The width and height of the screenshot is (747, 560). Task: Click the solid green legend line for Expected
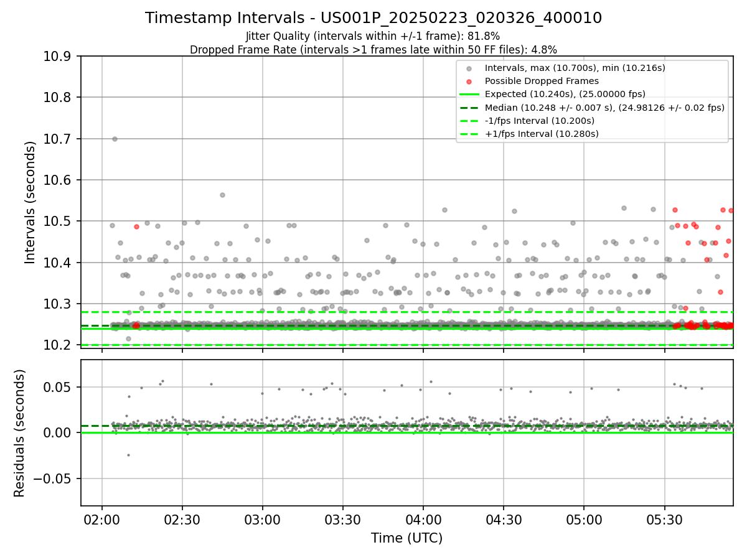tap(469, 94)
